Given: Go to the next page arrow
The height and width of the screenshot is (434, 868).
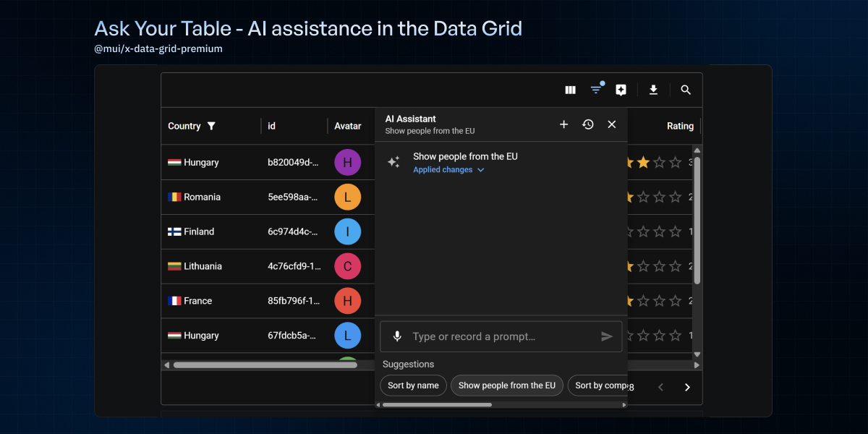Looking at the screenshot, I should pyautogui.click(x=687, y=388).
